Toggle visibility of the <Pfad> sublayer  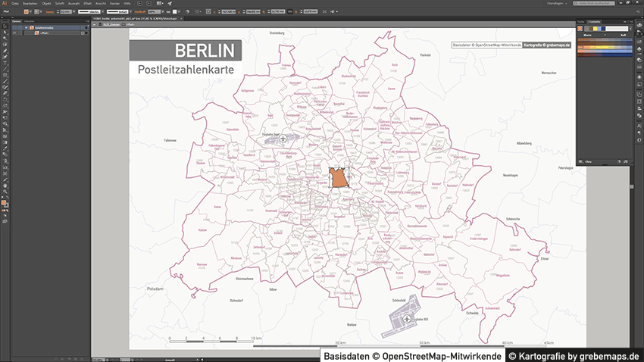(14, 33)
